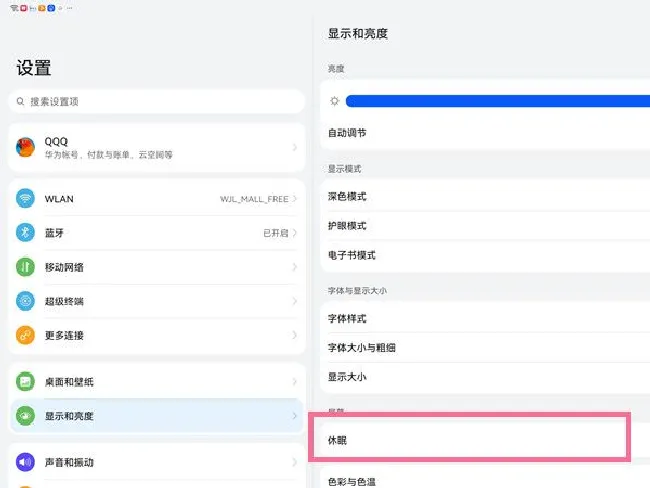Screen dimensions: 650x488
Task: Open Bluetooth row chevron
Action: pos(294,233)
